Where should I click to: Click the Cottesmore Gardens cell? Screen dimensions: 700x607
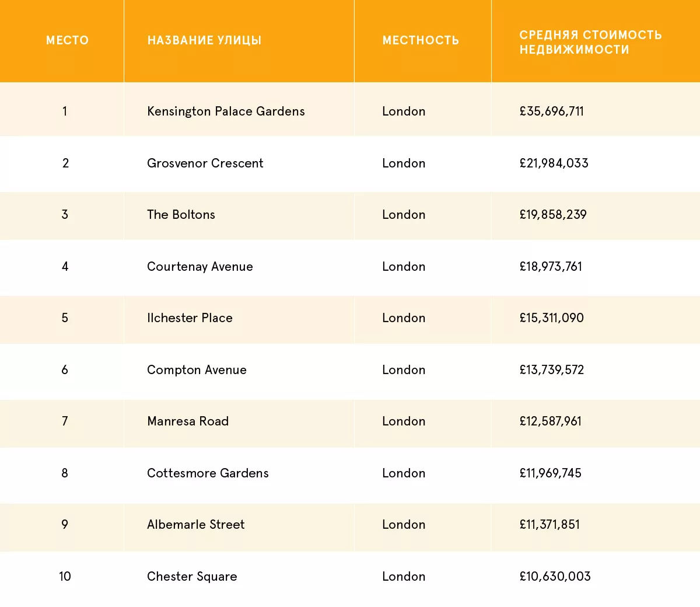[x=208, y=473]
